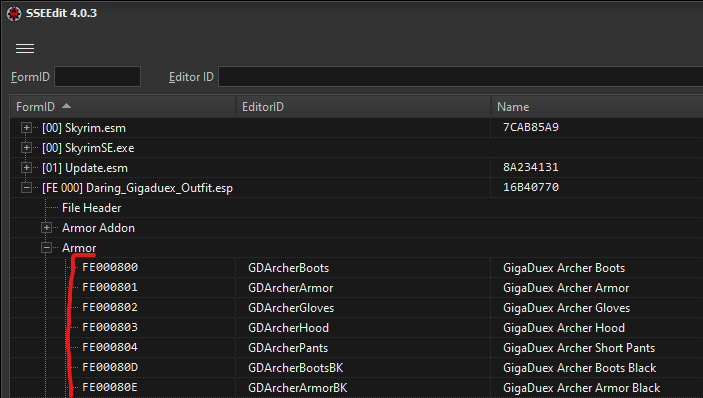Screen dimensions: 703x398
Task: Select record FE000800
Action: click(x=110, y=268)
